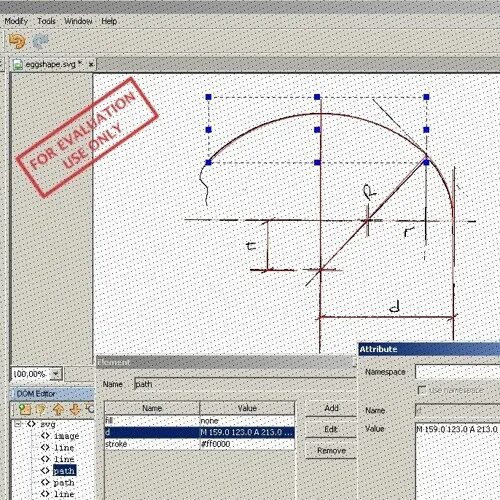Image resolution: width=500 pixels, height=500 pixels.
Task: Toggle the 'use namespace' checkbox
Action: (x=422, y=390)
